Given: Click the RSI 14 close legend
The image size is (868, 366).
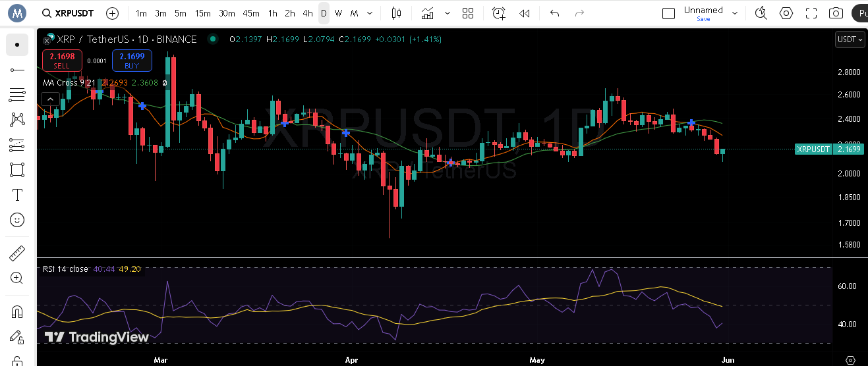Looking at the screenshot, I should click(x=65, y=269).
